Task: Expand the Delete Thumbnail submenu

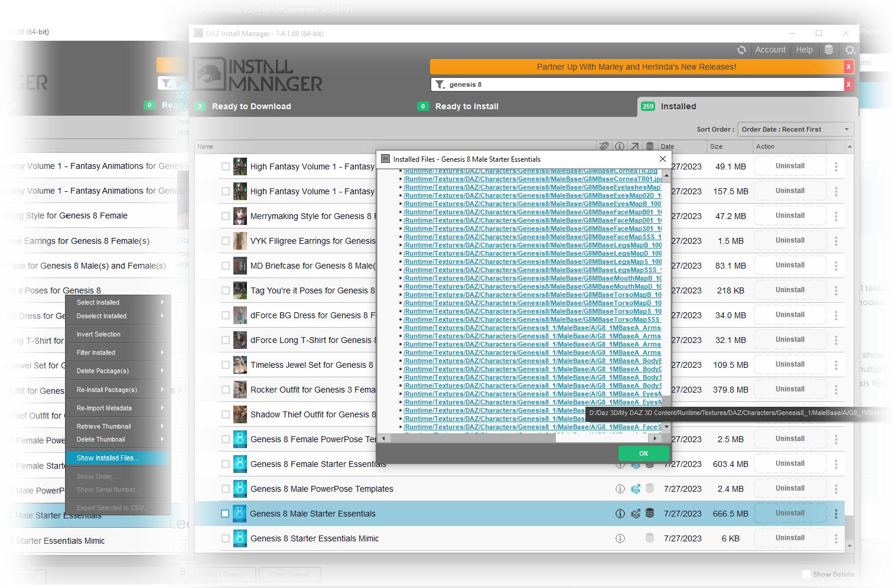Action: point(118,439)
